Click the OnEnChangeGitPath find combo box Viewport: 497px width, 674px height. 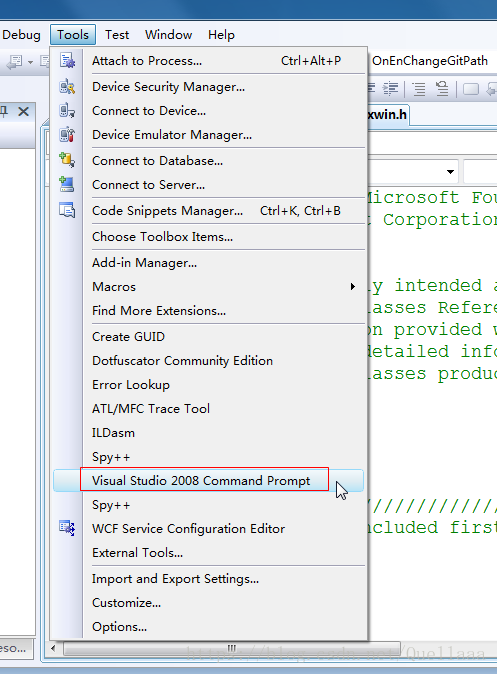(x=433, y=61)
